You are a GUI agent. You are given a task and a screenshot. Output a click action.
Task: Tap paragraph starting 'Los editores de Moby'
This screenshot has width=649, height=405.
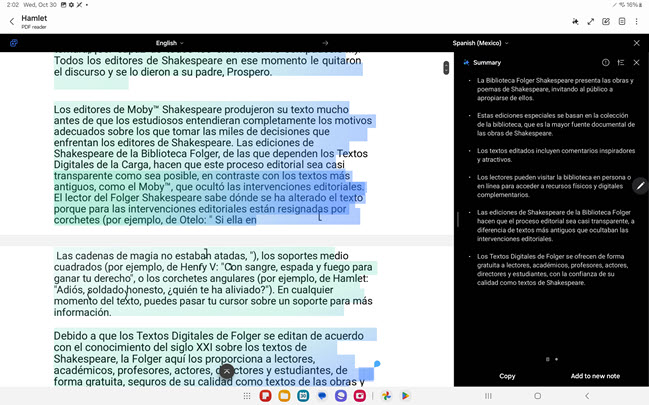[213, 164]
